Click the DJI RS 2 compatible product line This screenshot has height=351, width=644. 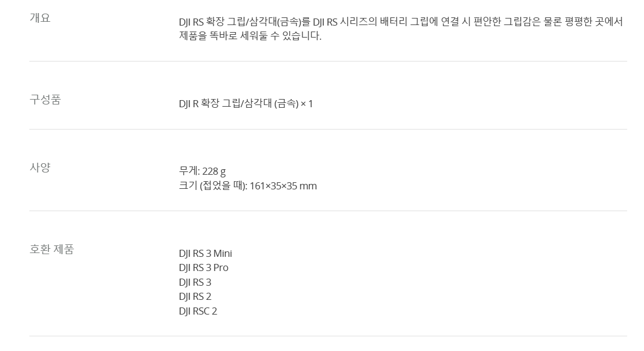pos(195,297)
